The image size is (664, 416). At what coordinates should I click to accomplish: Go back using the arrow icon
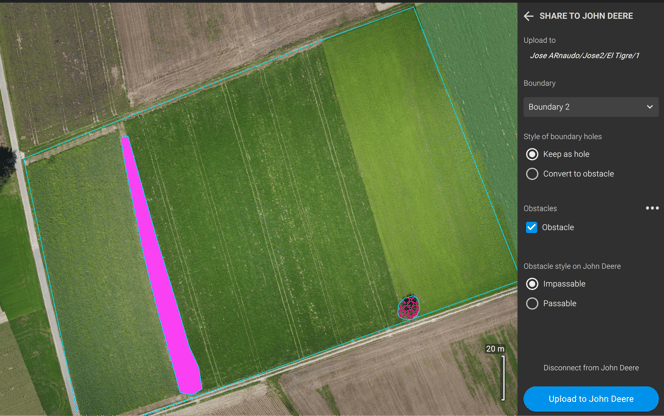529,16
